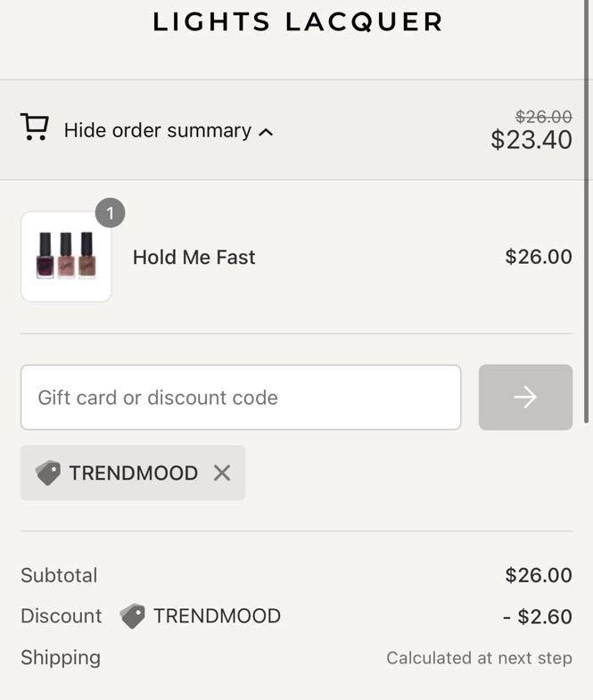Open the Hold Me Fast product thumbnail

pos(66,257)
